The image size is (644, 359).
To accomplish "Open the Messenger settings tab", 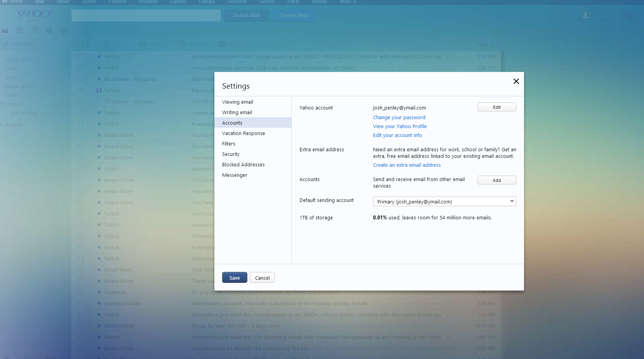I will [x=253, y=175].
